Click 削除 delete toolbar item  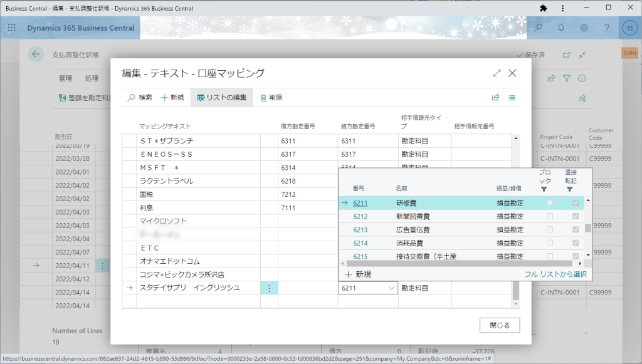pyautogui.click(x=271, y=97)
